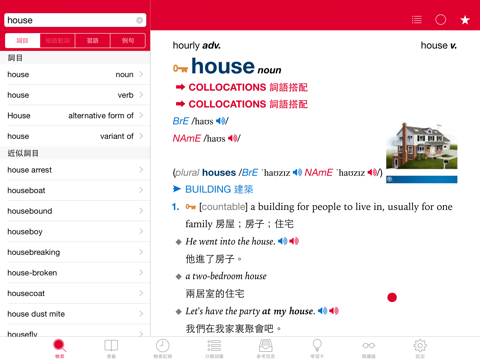Screen dimensions: 480x360
Task: Clear the house search field
Action: point(140,20)
